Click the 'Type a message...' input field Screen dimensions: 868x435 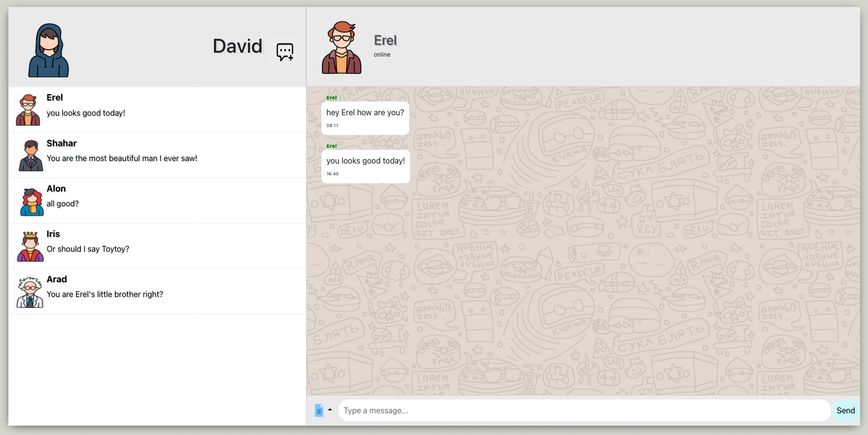click(542, 410)
